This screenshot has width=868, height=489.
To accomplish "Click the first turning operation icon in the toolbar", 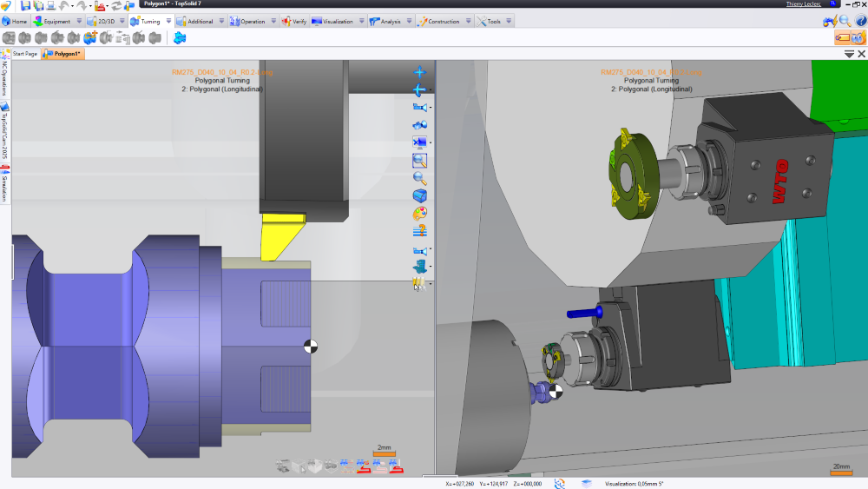I will (9, 37).
